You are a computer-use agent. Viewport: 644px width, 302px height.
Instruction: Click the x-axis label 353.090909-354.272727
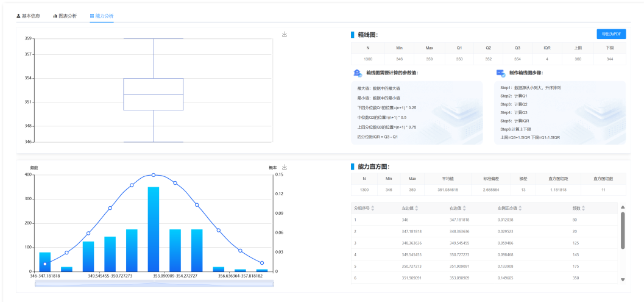click(175, 276)
